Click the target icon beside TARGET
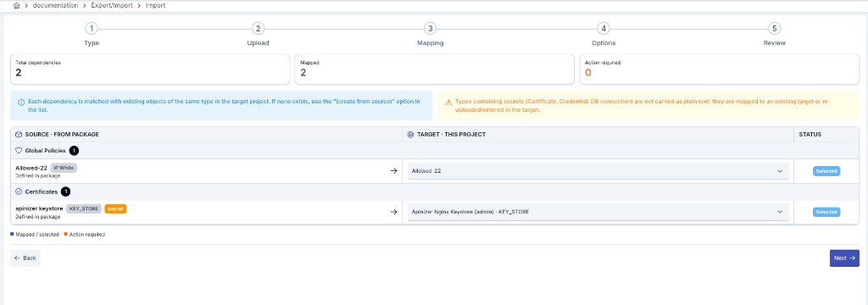This screenshot has width=868, height=305. click(x=410, y=135)
